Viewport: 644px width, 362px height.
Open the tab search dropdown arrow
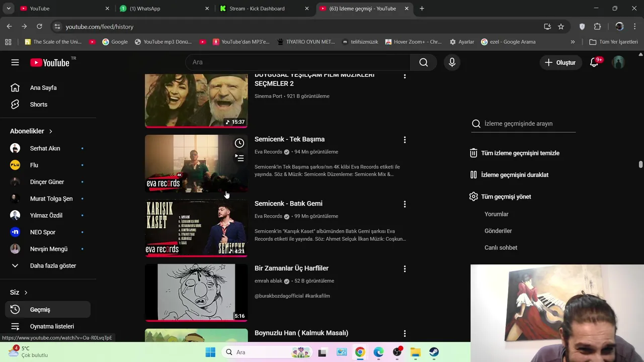[8, 9]
